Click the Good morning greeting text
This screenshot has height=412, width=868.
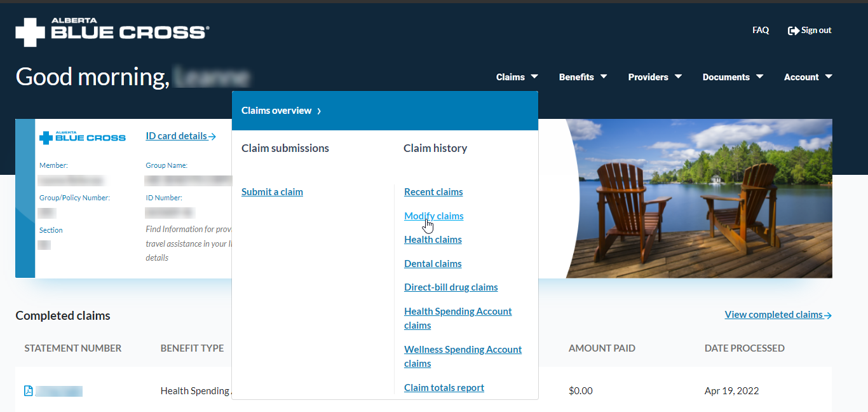[x=93, y=76]
